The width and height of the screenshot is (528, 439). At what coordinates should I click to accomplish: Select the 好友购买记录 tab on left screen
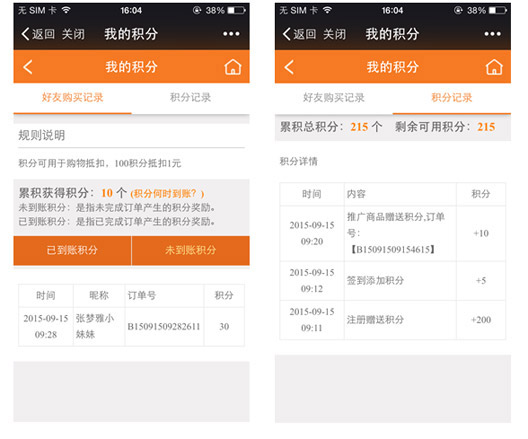click(x=72, y=98)
